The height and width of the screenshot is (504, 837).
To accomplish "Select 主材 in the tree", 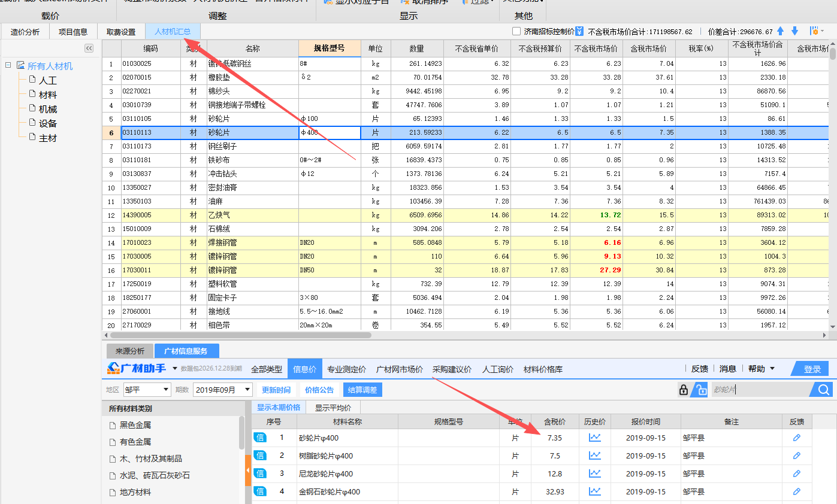I will tap(48, 138).
